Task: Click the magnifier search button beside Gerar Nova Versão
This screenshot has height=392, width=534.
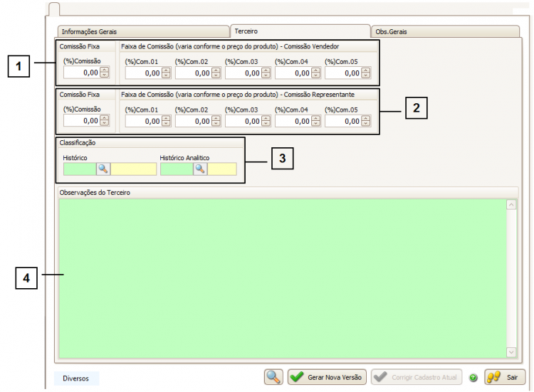Action: coord(273,377)
